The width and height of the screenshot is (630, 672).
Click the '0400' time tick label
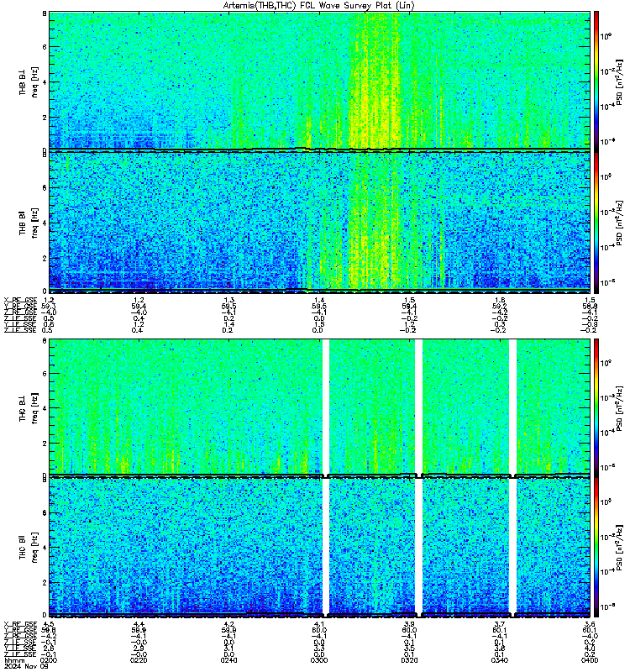click(590, 660)
